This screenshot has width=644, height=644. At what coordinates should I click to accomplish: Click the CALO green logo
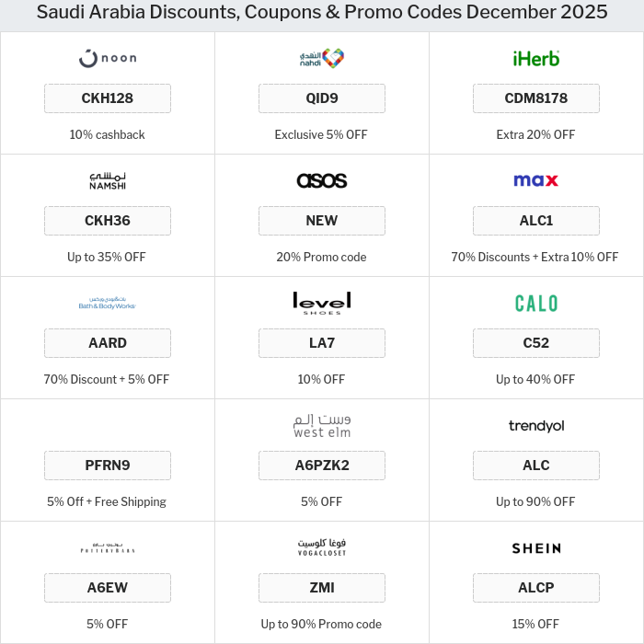(535, 303)
